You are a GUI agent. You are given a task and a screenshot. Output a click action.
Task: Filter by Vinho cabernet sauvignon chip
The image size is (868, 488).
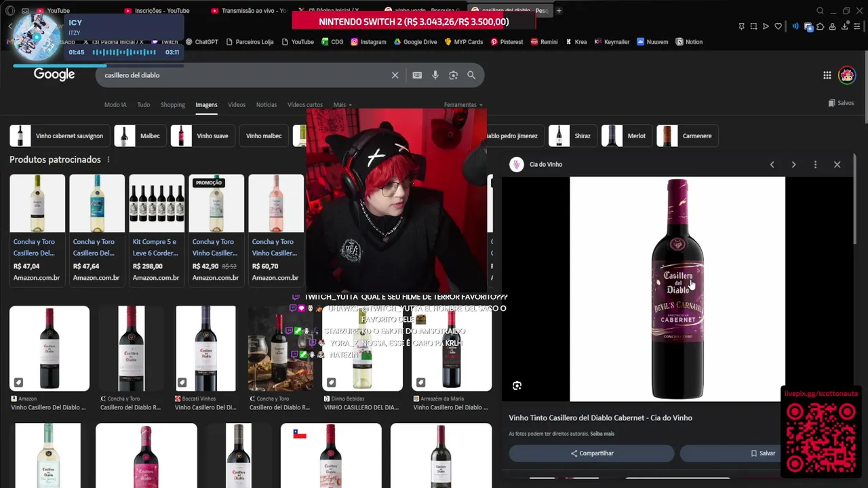coord(58,136)
